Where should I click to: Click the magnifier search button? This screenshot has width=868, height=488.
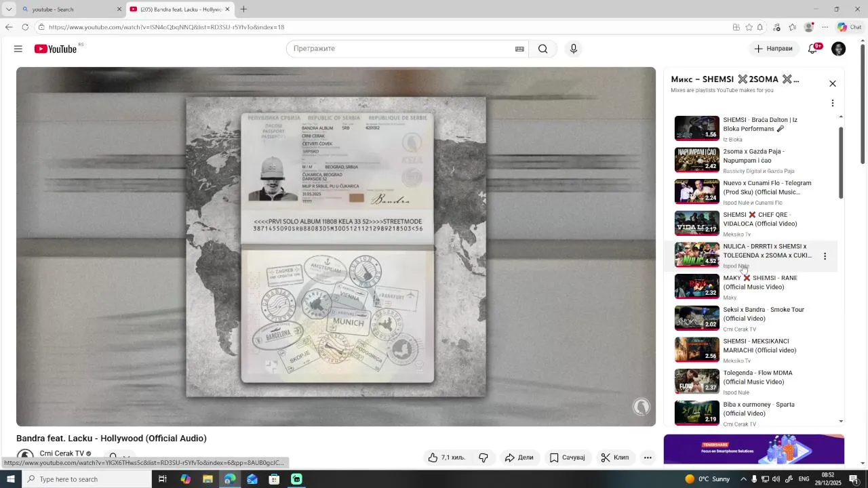542,49
